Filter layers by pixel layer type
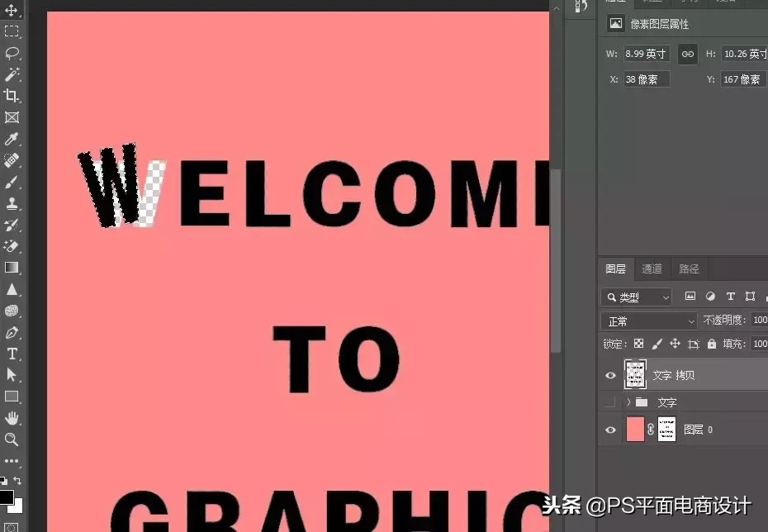The height and width of the screenshot is (532, 768). pyautogui.click(x=690, y=296)
